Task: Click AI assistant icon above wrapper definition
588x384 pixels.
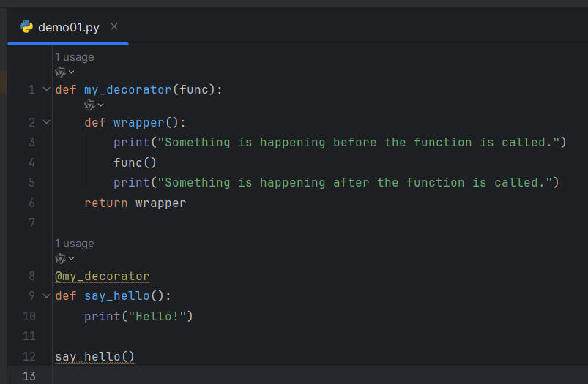Action: point(89,105)
